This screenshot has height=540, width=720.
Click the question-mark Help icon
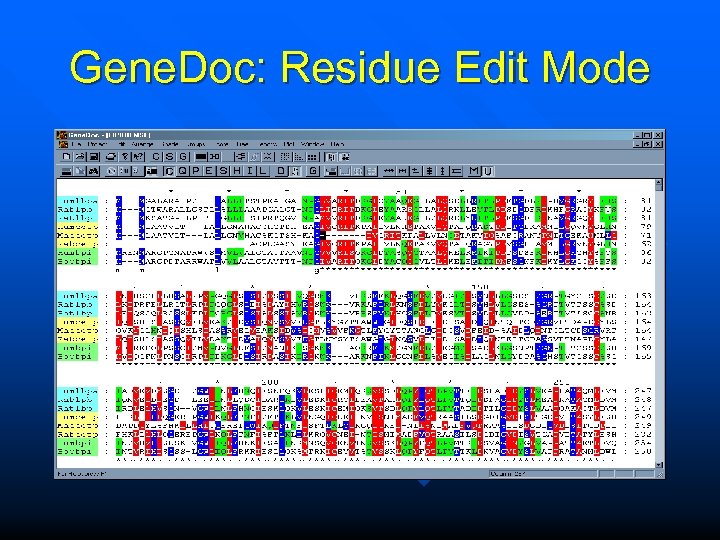pos(125,157)
